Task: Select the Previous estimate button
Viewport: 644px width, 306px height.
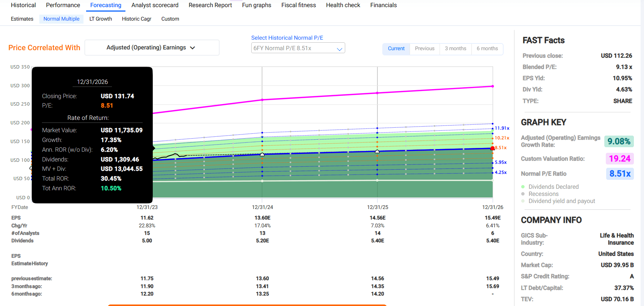Action: click(x=425, y=49)
